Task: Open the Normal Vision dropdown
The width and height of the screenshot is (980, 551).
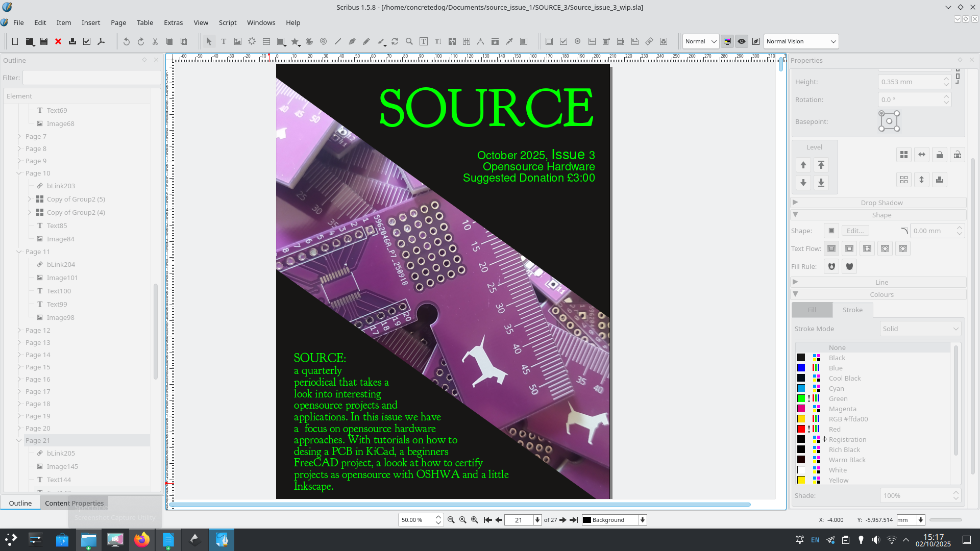Action: point(801,41)
